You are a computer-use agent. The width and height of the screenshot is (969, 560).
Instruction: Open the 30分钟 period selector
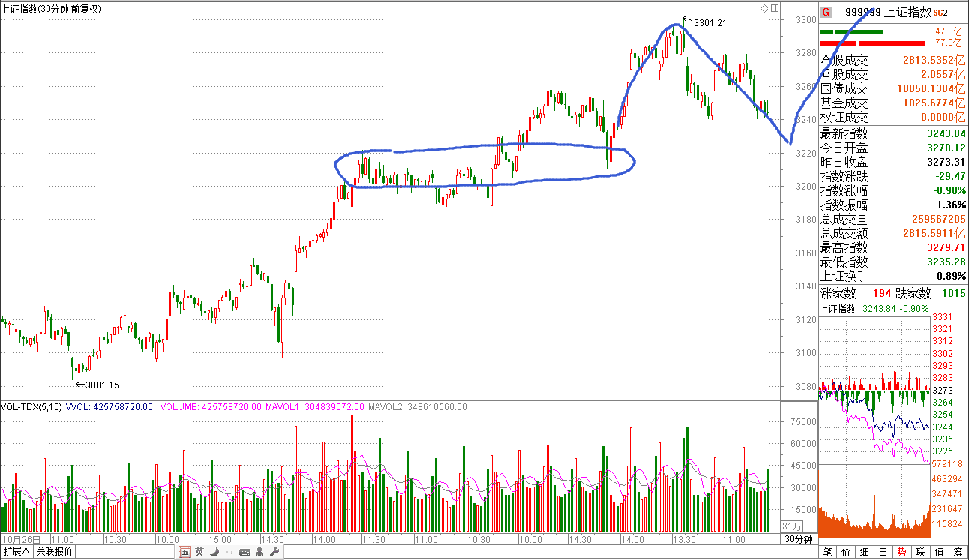coord(798,539)
